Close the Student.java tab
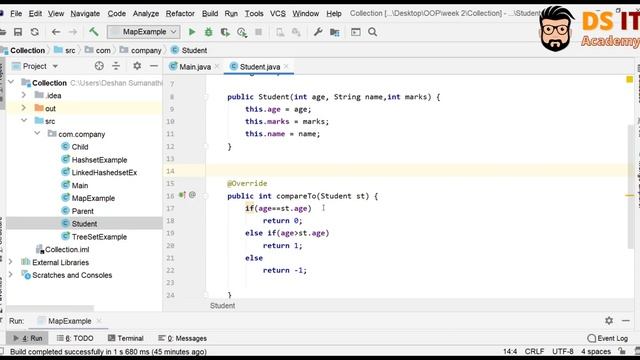The height and width of the screenshot is (360, 640). 286,67
